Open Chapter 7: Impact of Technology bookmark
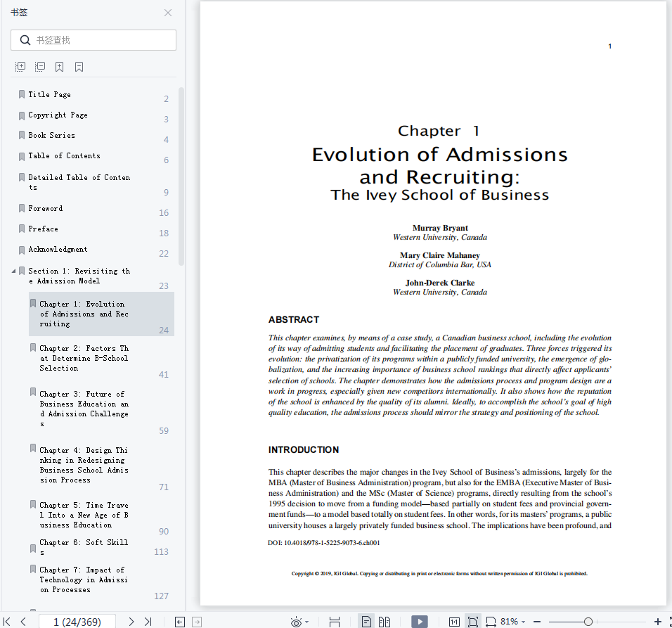Image resolution: width=672 pixels, height=628 pixels. coord(84,579)
